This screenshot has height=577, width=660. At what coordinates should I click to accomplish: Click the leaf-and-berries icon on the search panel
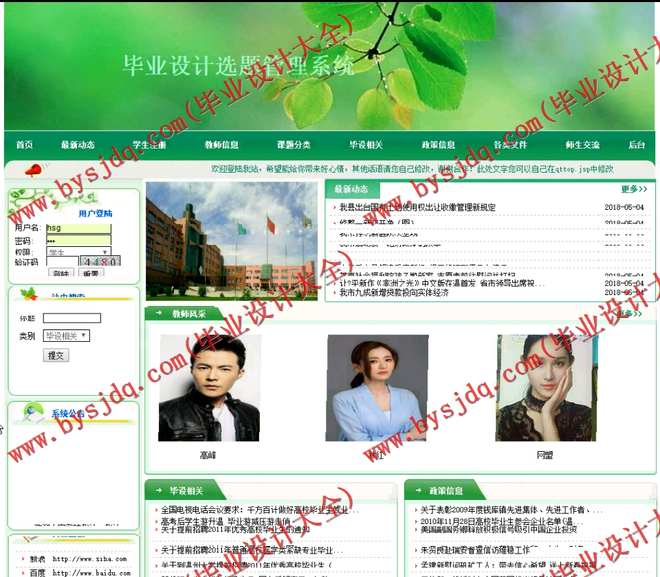coord(29,294)
